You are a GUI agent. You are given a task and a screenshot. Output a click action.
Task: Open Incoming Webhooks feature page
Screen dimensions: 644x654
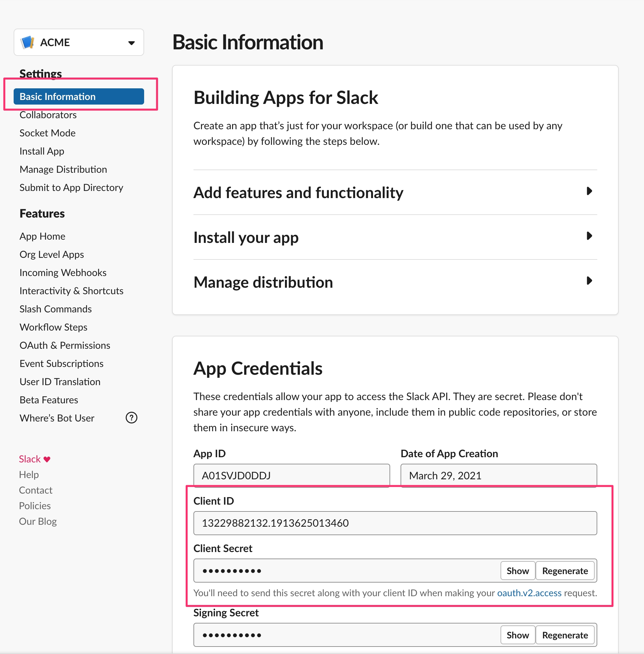(x=63, y=273)
